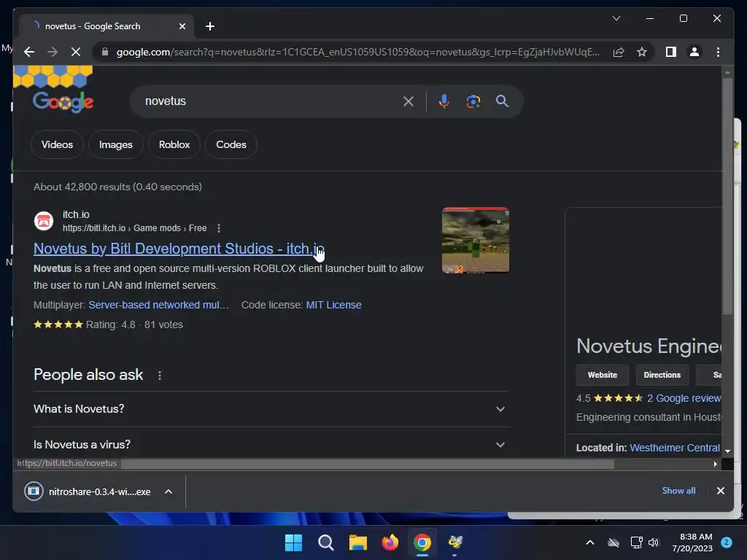Viewport: 747px width, 560px height.
Task: Open the Chrome three-dot menu
Action: click(x=718, y=52)
